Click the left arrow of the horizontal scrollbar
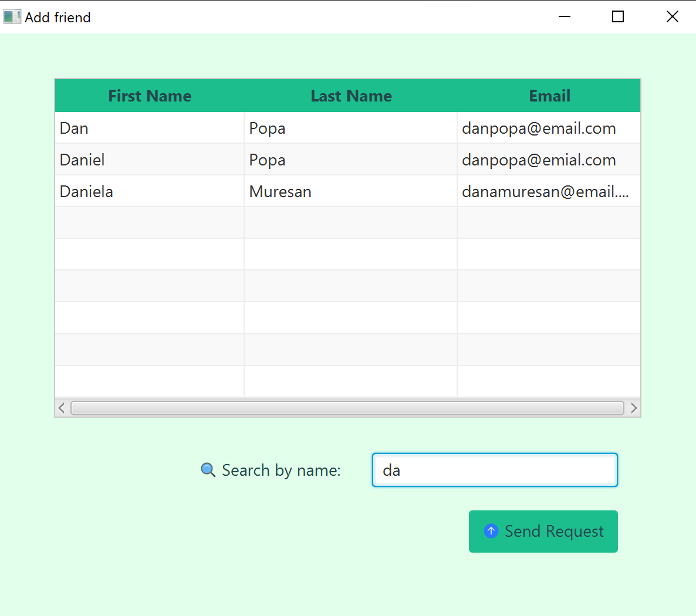696x616 pixels. click(61, 408)
